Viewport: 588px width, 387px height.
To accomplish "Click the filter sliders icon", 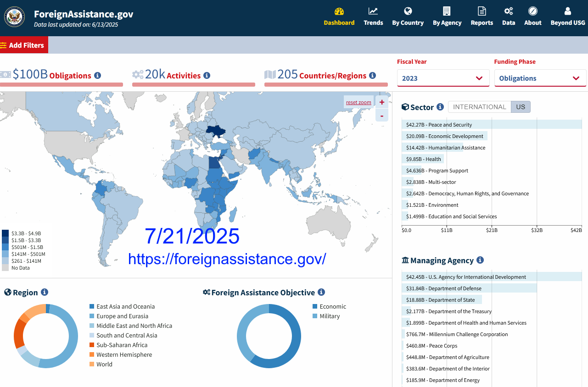I will click(3, 45).
